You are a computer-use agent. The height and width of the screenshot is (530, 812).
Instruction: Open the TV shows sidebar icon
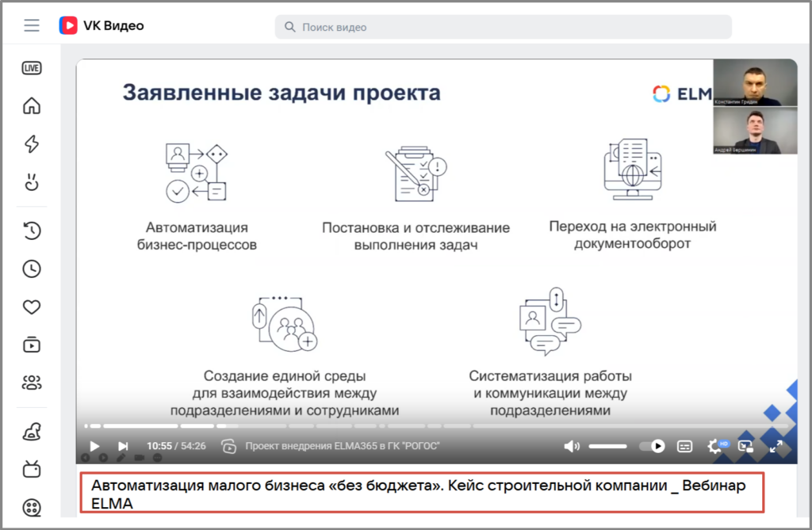[x=32, y=469]
